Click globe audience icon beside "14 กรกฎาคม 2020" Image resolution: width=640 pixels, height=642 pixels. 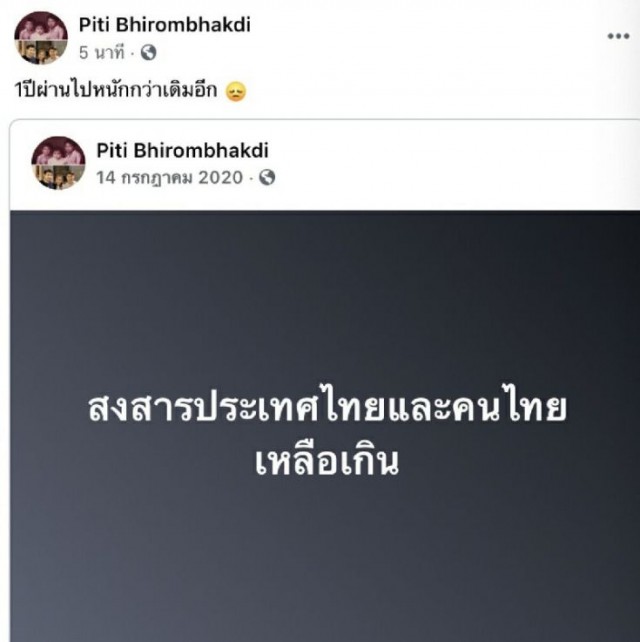[267, 178]
